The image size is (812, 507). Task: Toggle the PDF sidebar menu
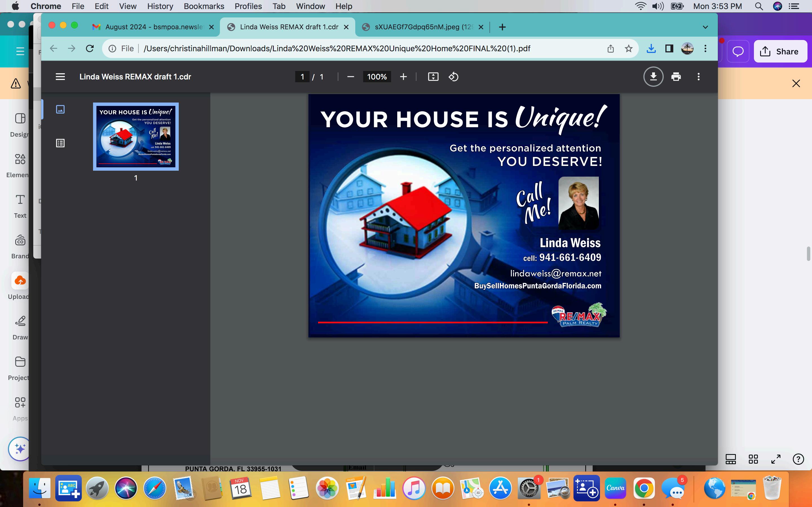(60, 77)
